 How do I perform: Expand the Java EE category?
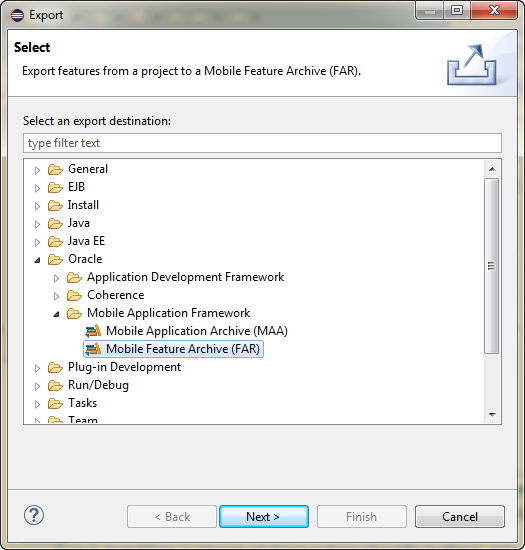[x=37, y=242]
